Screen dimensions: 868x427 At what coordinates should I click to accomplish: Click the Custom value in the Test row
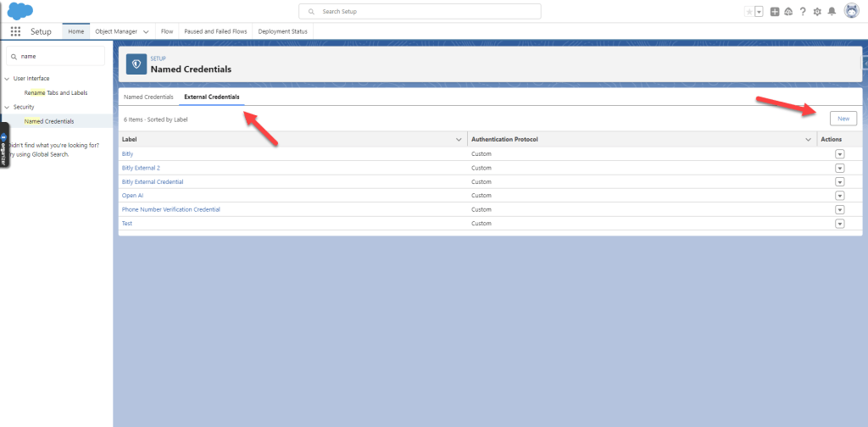click(x=481, y=224)
